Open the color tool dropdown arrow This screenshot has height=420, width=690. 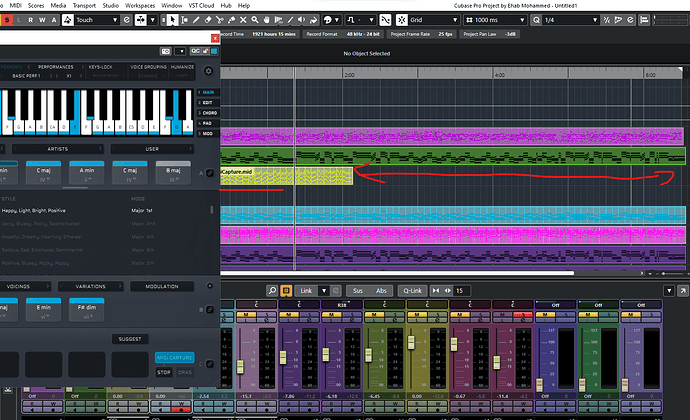click(x=337, y=20)
